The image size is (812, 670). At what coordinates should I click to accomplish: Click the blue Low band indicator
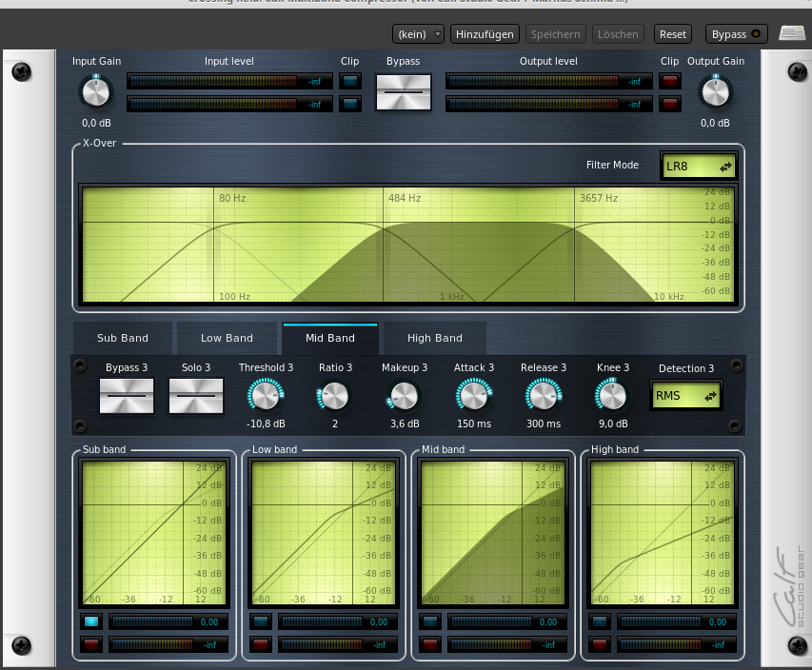(261, 621)
